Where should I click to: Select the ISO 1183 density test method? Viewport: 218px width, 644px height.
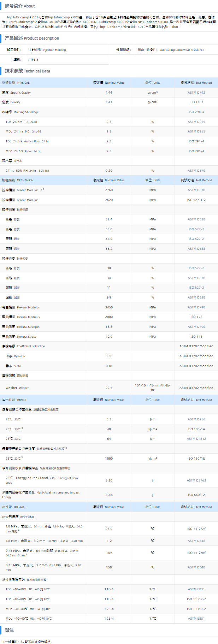pyautogui.click(x=196, y=102)
